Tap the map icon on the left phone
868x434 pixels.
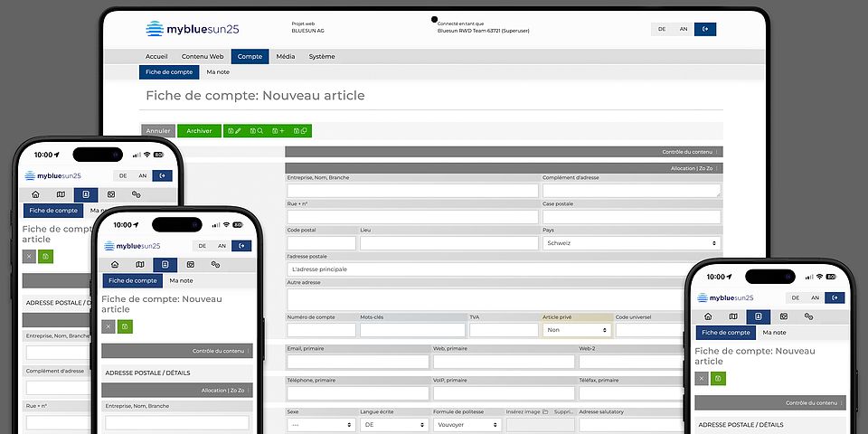pyautogui.click(x=61, y=194)
